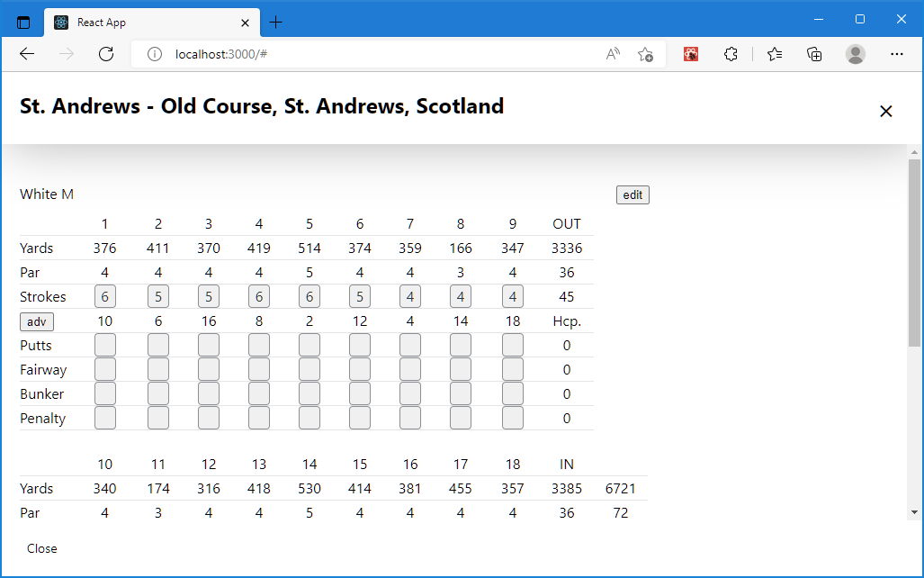
Task: Edit the Strokes field for hole 8
Action: (461, 297)
